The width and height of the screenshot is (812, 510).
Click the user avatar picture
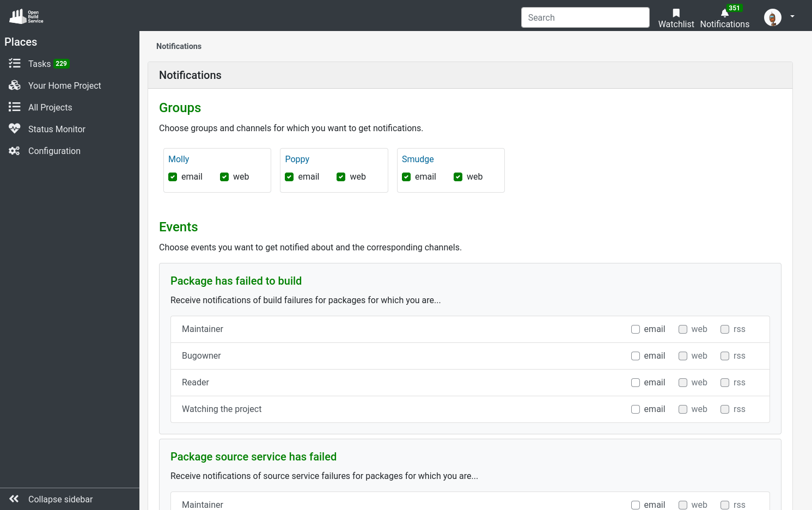pyautogui.click(x=772, y=17)
